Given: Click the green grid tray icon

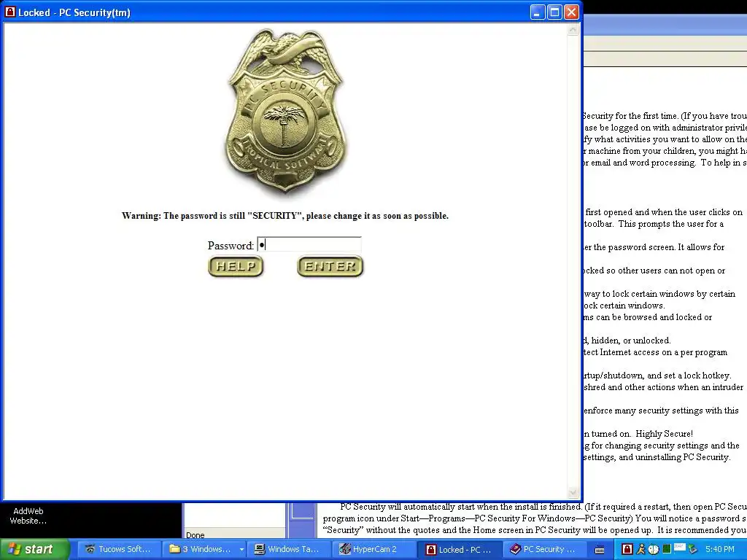Looking at the screenshot, I should tap(667, 549).
